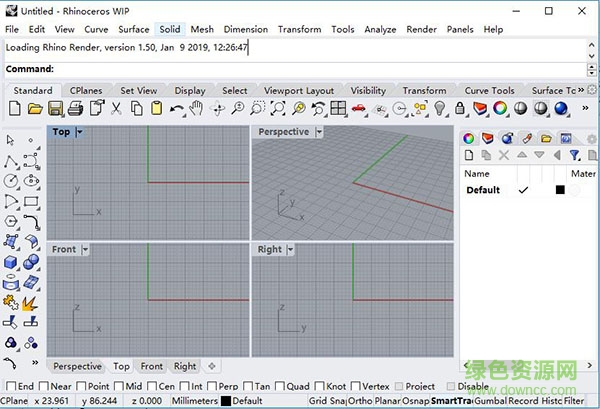The height and width of the screenshot is (409, 600).
Task: Toggle Ortho in the status bar
Action: click(x=360, y=401)
